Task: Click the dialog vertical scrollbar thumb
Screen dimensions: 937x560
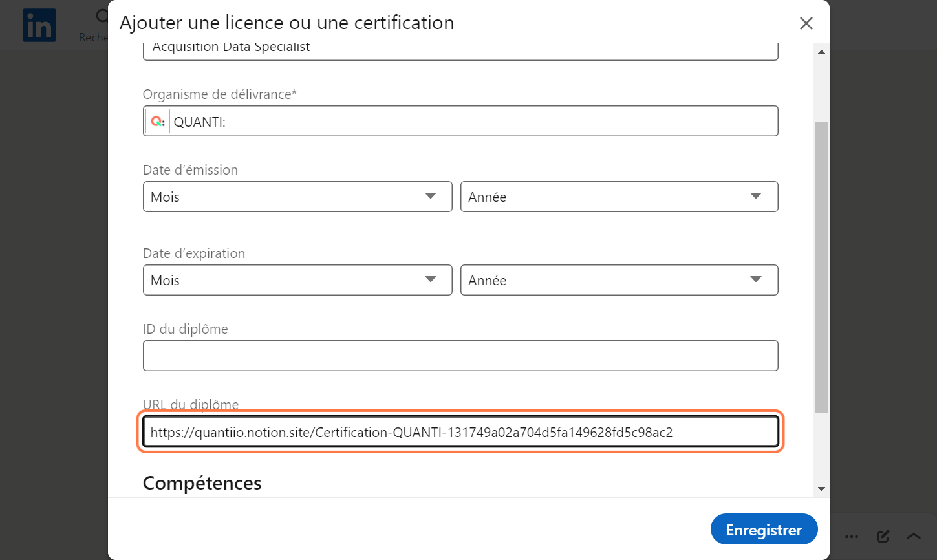Action: [821, 267]
